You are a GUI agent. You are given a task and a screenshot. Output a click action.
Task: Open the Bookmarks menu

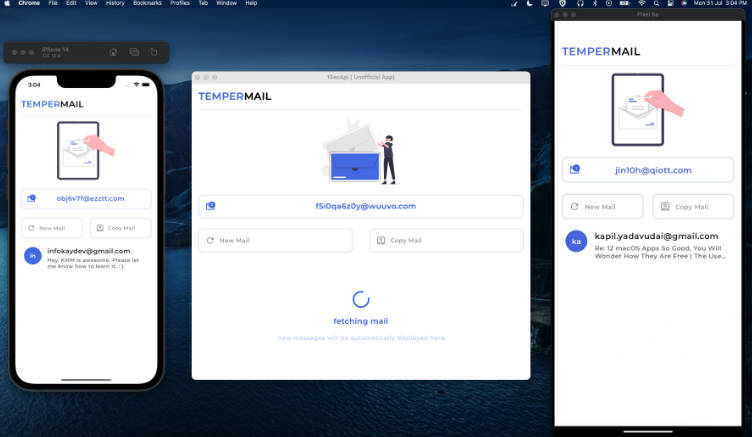pyautogui.click(x=147, y=3)
